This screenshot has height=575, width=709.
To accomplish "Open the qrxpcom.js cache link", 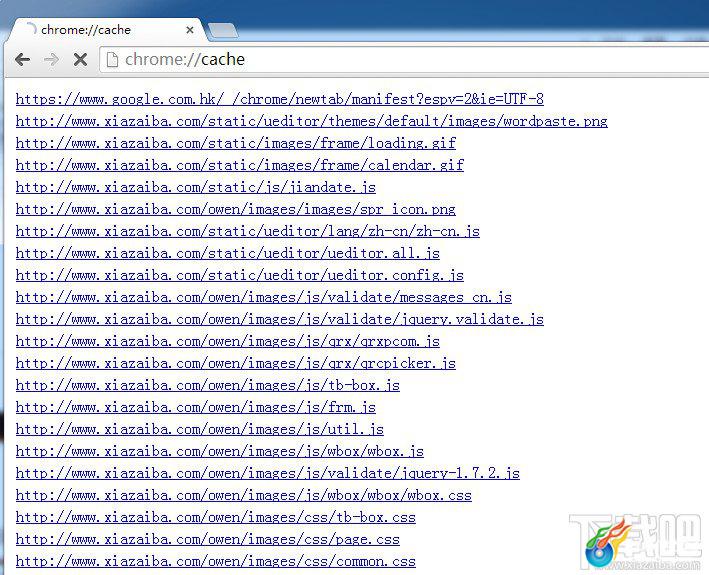I will tap(227, 341).
